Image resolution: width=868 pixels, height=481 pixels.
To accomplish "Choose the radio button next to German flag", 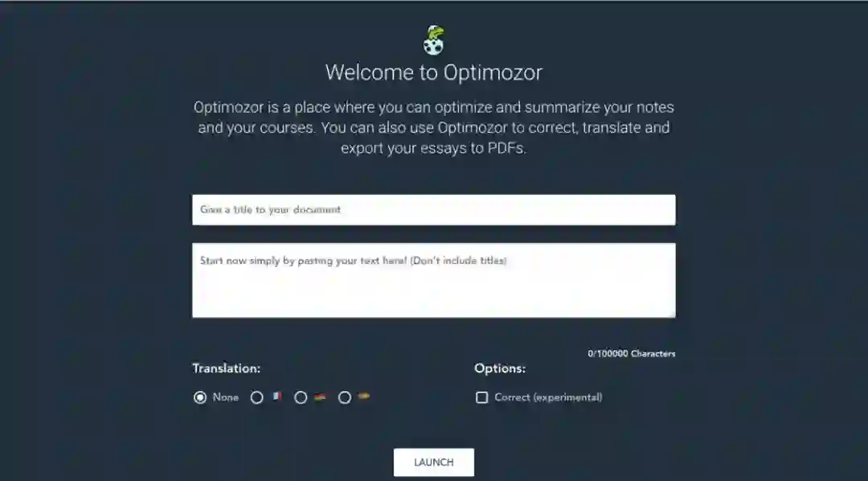I will pyautogui.click(x=301, y=397).
